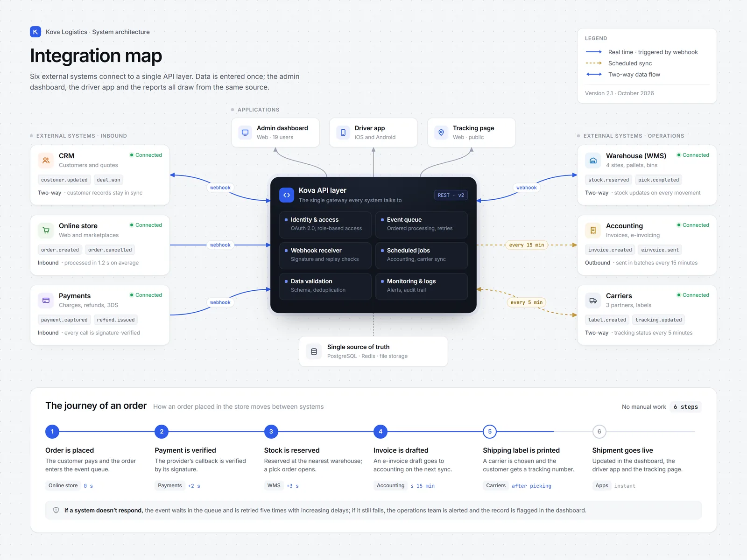Click the Carriers tag under step 5
This screenshot has height=560, width=747.
[x=496, y=485]
